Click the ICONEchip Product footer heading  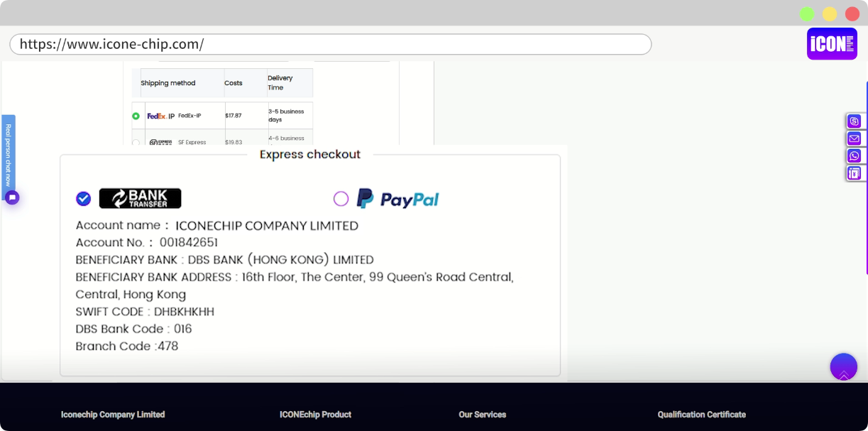316,415
